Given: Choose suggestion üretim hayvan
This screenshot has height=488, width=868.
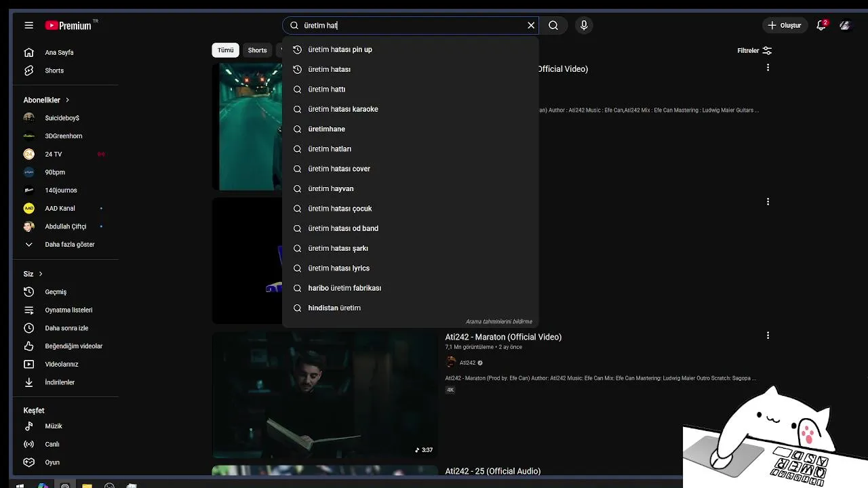Looking at the screenshot, I should pos(410,188).
